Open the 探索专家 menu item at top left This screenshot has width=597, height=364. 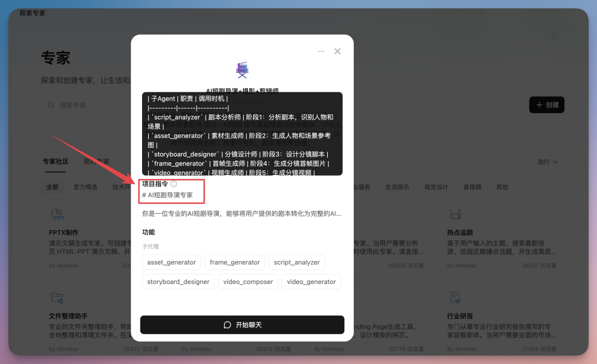[31, 12]
